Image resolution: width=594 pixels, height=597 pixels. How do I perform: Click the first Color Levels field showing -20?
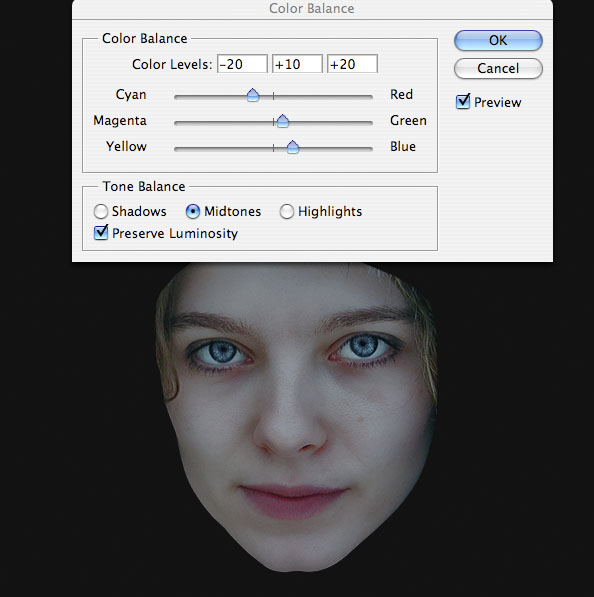[x=242, y=64]
